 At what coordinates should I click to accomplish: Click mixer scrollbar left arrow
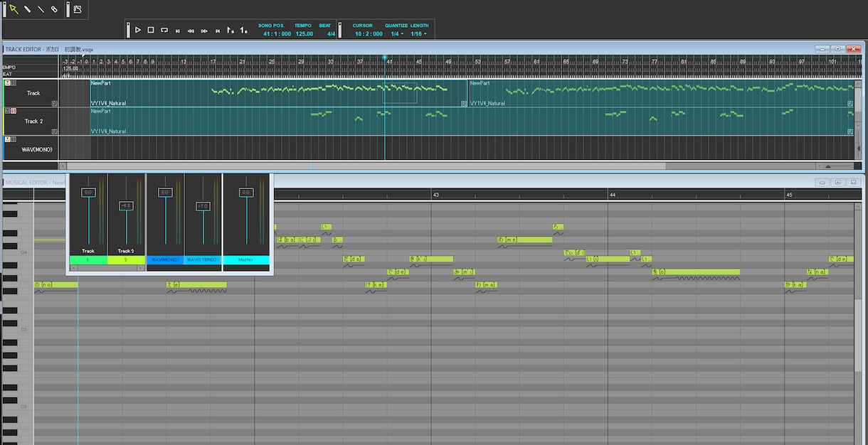pyautogui.click(x=73, y=268)
